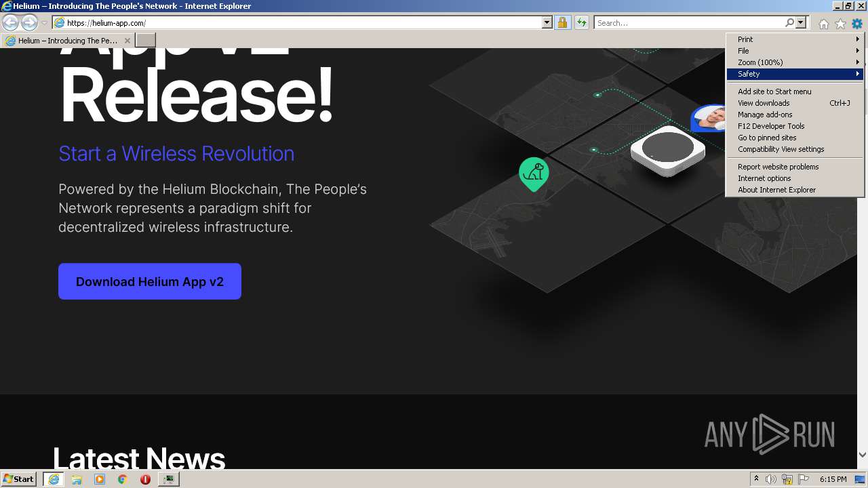Click the green dog location pin on map

(534, 174)
